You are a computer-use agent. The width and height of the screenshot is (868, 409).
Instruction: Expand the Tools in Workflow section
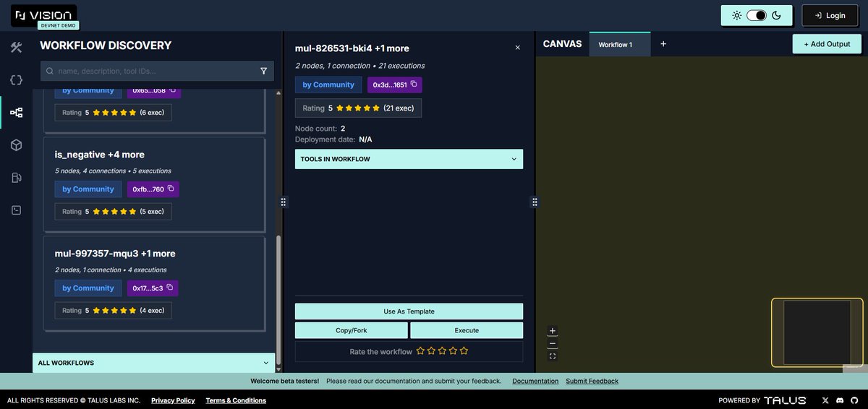pyautogui.click(x=409, y=159)
